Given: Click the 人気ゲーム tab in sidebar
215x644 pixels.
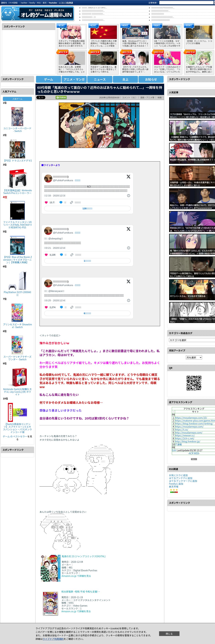Looking at the screenshot, I should (x=17, y=99).
